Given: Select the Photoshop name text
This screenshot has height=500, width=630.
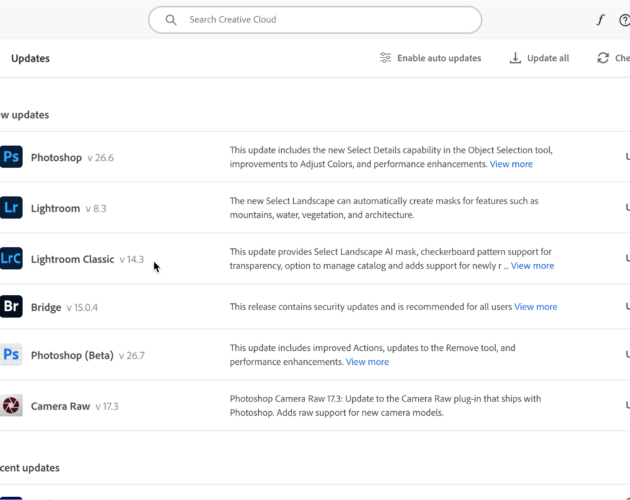Looking at the screenshot, I should click(56, 158).
